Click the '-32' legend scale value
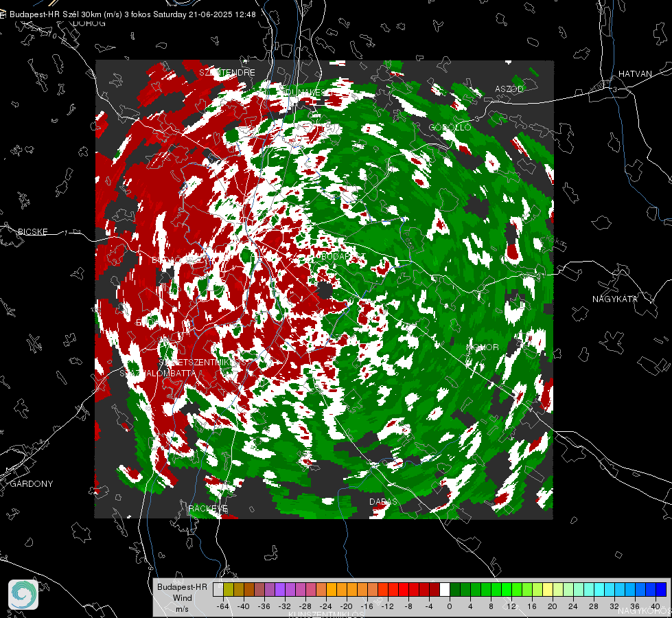 click(x=285, y=606)
